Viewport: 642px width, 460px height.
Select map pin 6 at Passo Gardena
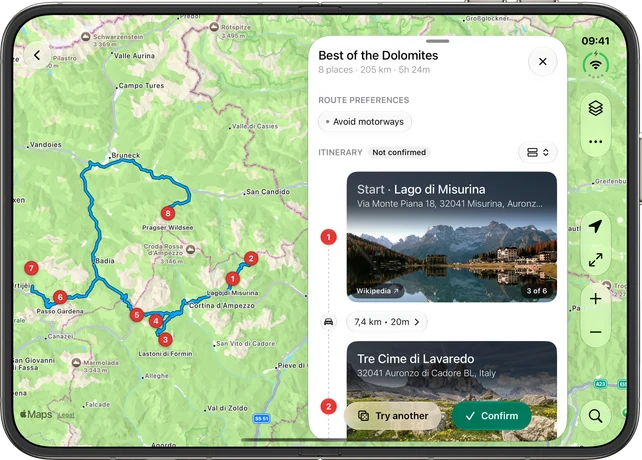pos(60,297)
